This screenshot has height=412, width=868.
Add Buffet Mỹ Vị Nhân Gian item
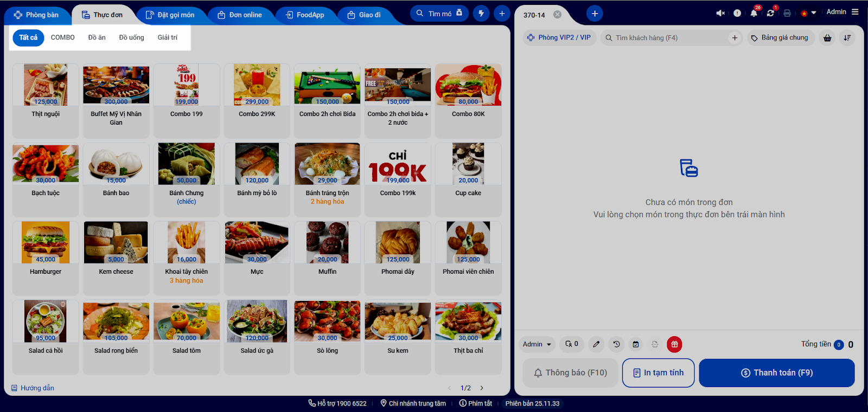pyautogui.click(x=116, y=101)
